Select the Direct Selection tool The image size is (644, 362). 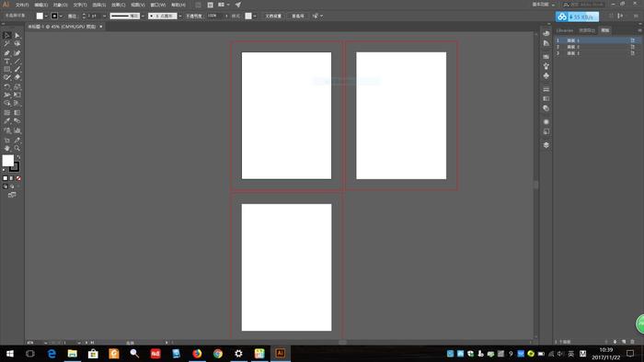pyautogui.click(x=17, y=35)
